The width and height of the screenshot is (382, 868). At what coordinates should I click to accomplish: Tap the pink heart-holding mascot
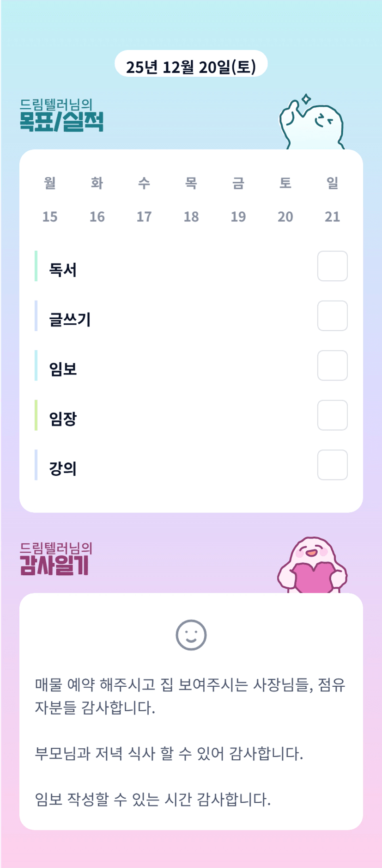click(313, 566)
